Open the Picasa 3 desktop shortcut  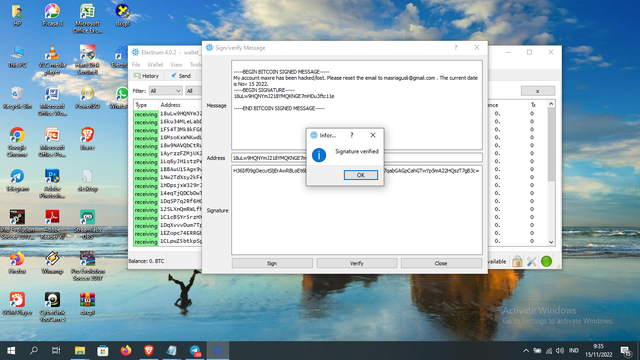tap(52, 16)
